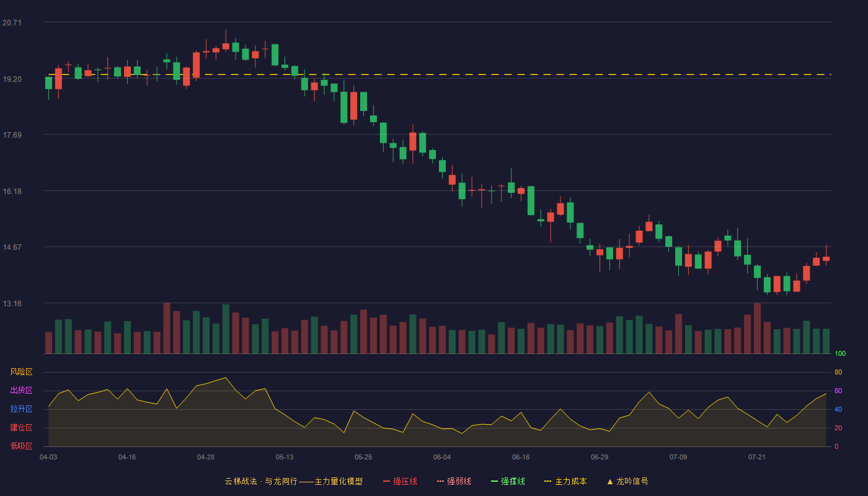Screen dimensions: 868x496
Task: Select the 04-28 date label
Action: point(206,457)
